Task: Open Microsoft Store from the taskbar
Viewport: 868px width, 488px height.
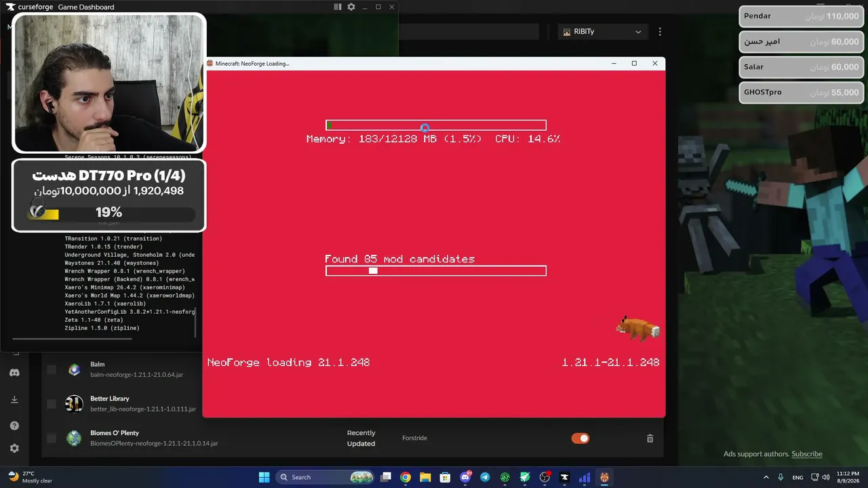Action: [x=445, y=477]
